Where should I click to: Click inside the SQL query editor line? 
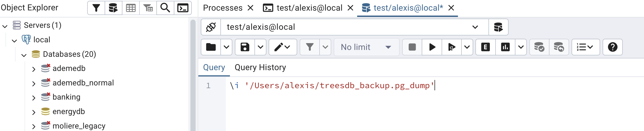[381, 86]
